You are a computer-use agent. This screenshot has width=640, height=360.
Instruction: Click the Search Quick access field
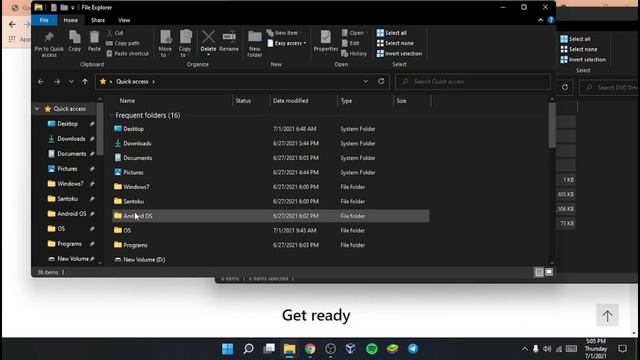(x=473, y=82)
